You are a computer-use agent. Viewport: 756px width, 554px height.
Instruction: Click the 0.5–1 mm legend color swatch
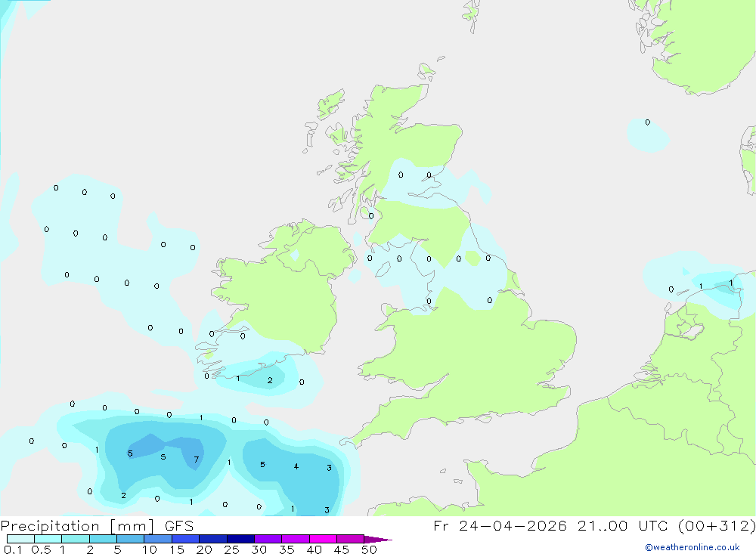click(x=48, y=539)
